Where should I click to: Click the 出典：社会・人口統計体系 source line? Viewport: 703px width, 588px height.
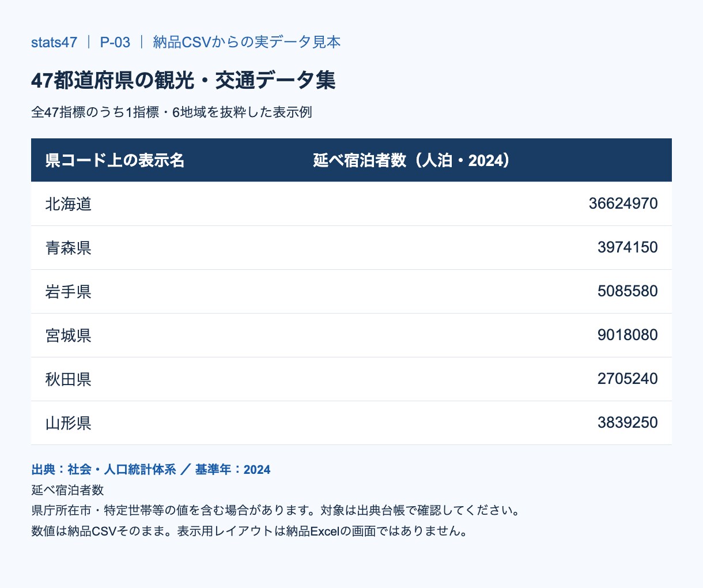(x=151, y=469)
